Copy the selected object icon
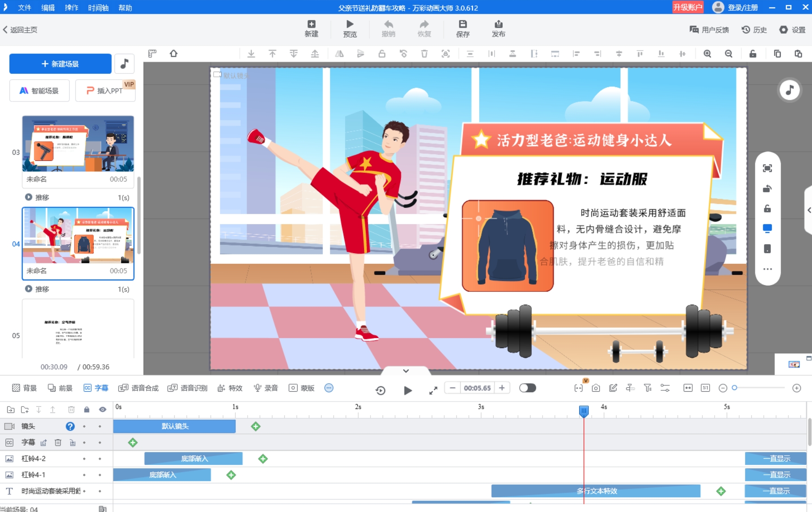812x512 pixels. [777, 54]
